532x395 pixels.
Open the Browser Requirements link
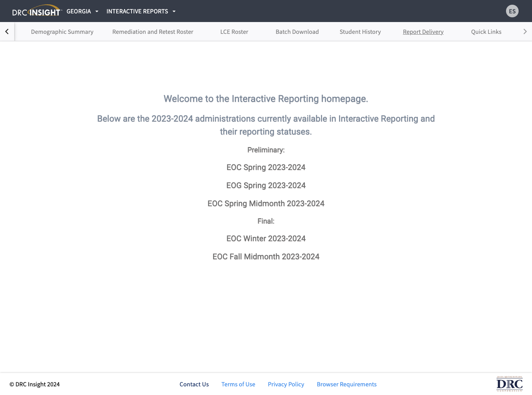(347, 384)
